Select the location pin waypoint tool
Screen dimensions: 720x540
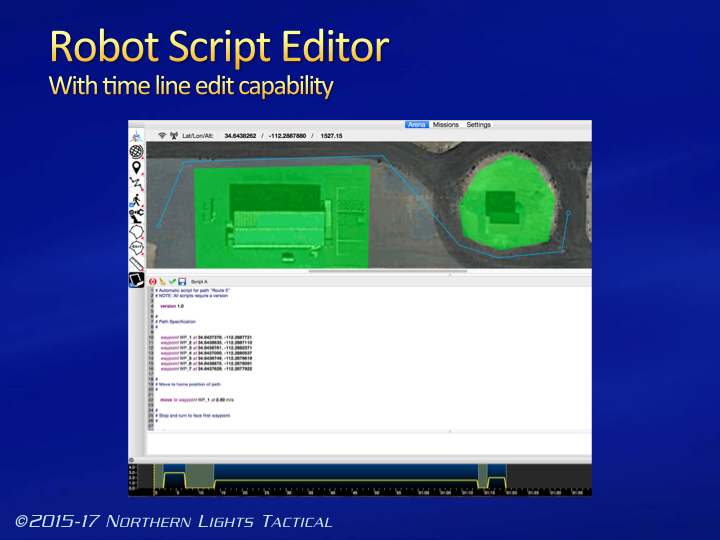point(136,168)
